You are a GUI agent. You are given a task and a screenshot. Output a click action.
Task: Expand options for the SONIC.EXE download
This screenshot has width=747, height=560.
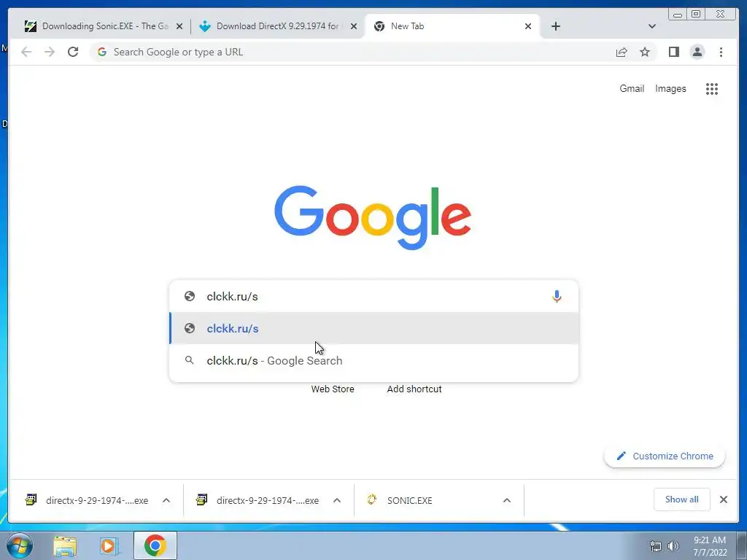(507, 500)
